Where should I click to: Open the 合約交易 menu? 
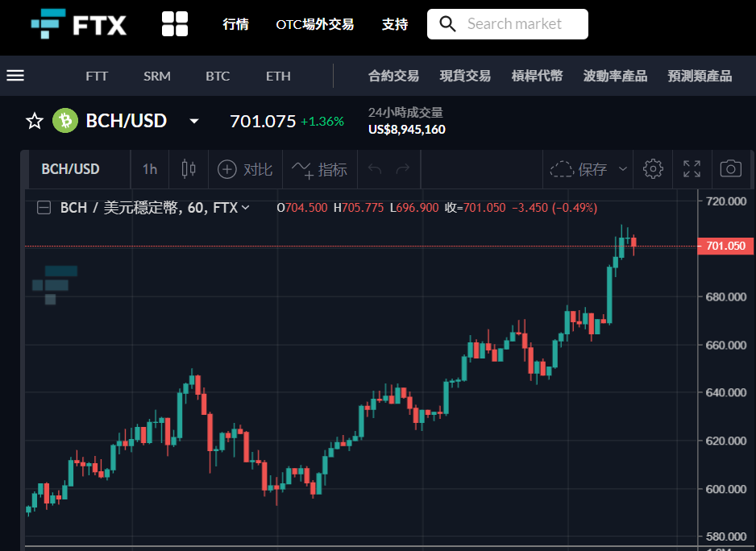(393, 77)
